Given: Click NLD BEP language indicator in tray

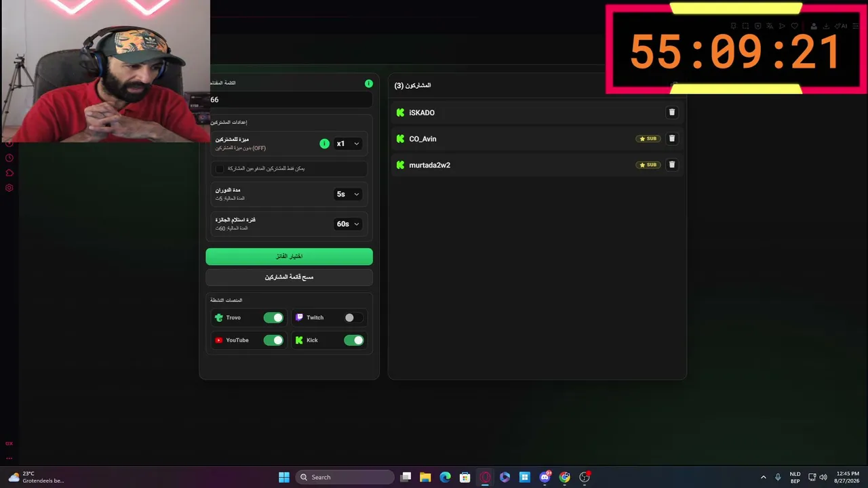Looking at the screenshot, I should tap(795, 477).
